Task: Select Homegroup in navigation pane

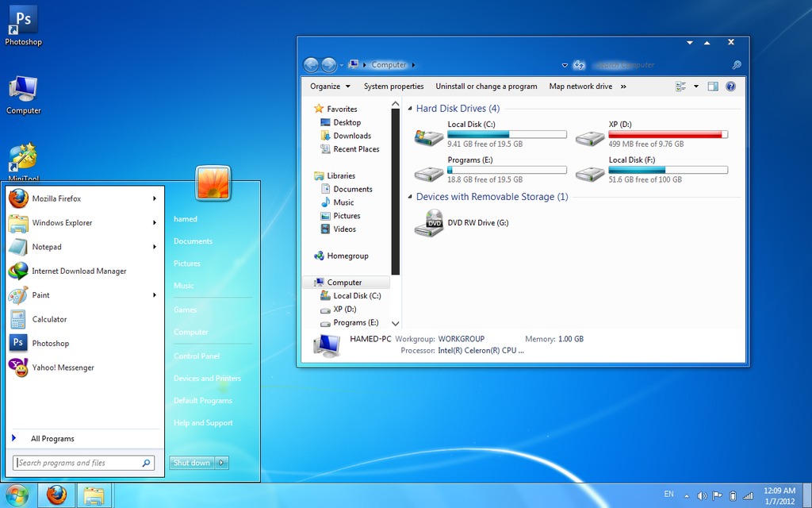Action: coord(342,256)
